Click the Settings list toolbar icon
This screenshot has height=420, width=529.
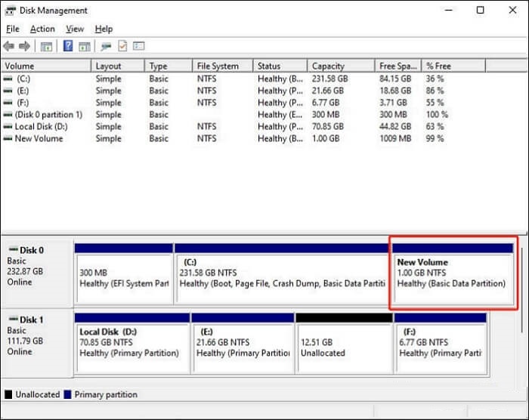[138, 45]
